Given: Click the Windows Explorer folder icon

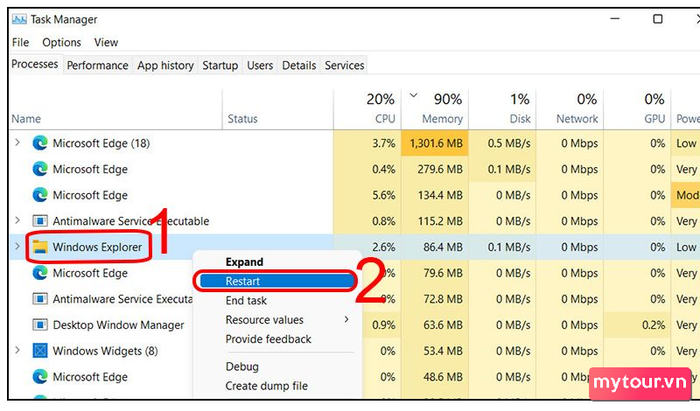Looking at the screenshot, I should click(40, 247).
